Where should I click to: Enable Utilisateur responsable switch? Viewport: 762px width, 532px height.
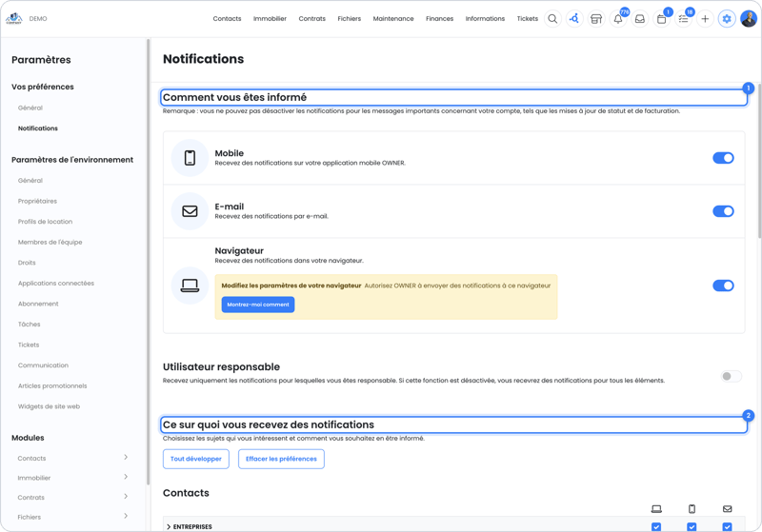(x=731, y=376)
